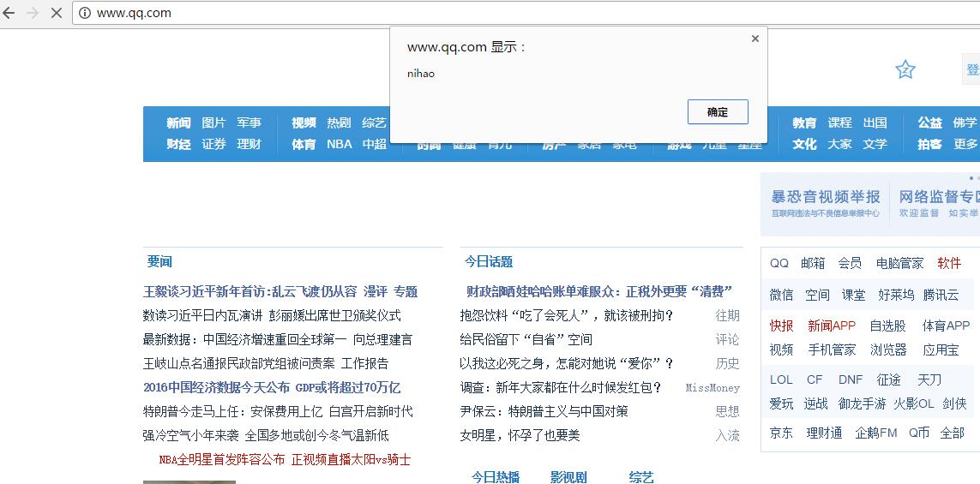Screen dimensions: 980x484
Task: Open the 视频 navigation item in blue bar
Action: (x=304, y=123)
